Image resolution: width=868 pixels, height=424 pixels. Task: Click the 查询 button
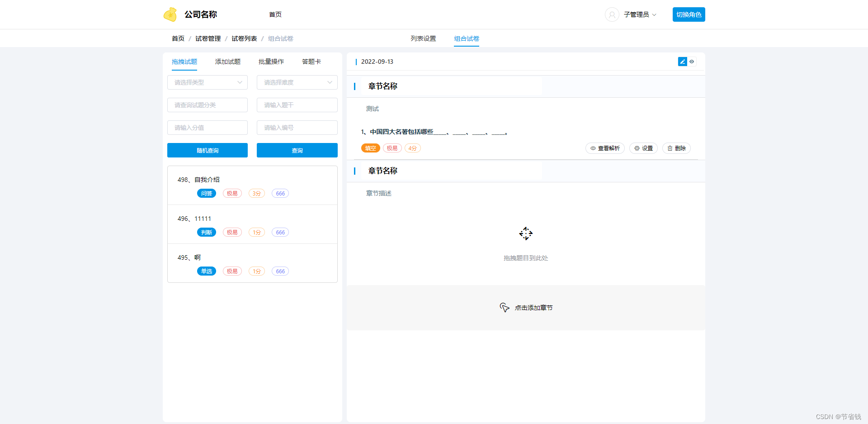(x=297, y=150)
